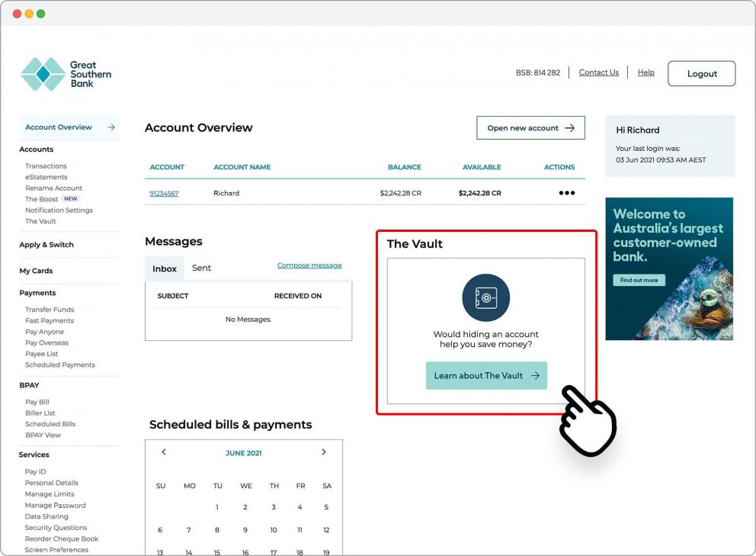The height and width of the screenshot is (556, 756).
Task: Click the Welcome customer-owned bank banner image
Action: 669,268
